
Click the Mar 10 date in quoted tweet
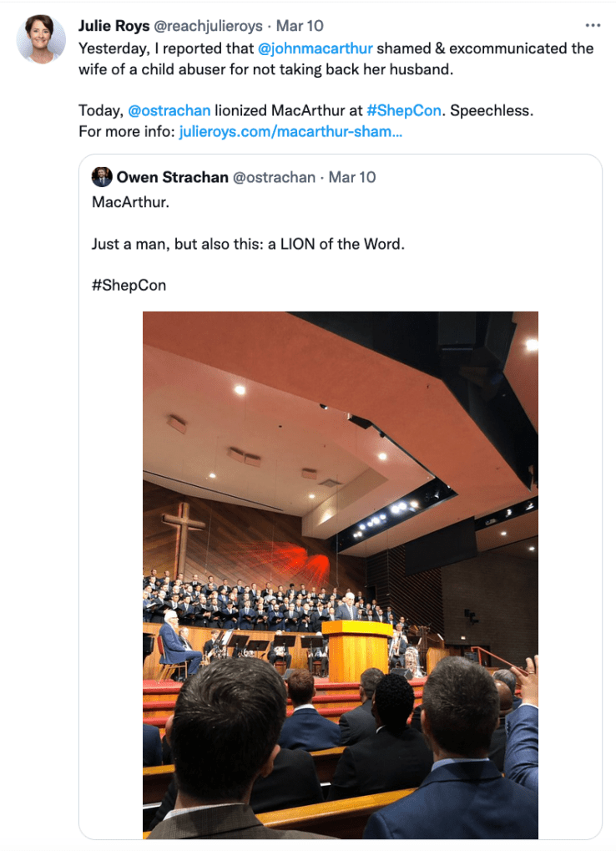pos(352,177)
